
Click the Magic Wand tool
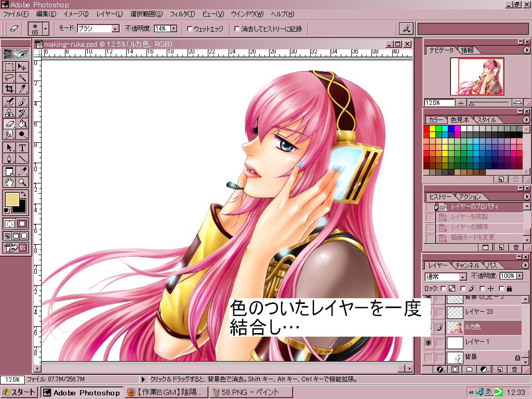(x=22, y=77)
